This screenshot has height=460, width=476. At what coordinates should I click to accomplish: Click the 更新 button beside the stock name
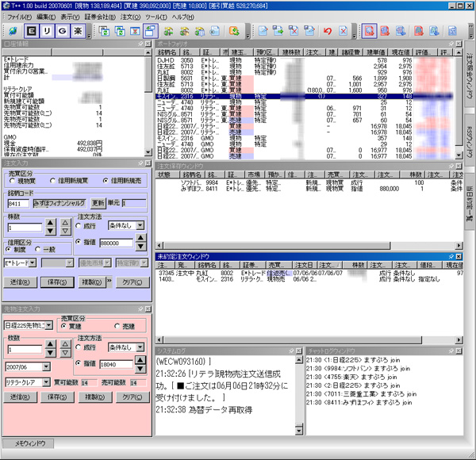(98, 203)
